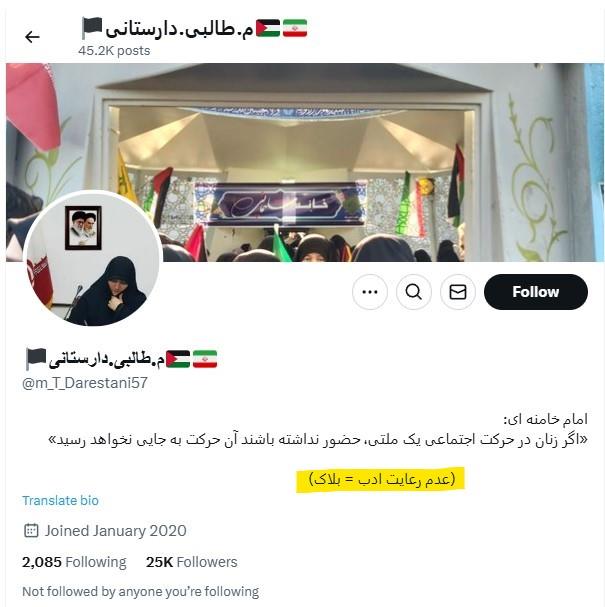Viewport: 605px width, 607px height.
Task: Select the @m_T_Darestani57 handle text
Action: pos(85,383)
